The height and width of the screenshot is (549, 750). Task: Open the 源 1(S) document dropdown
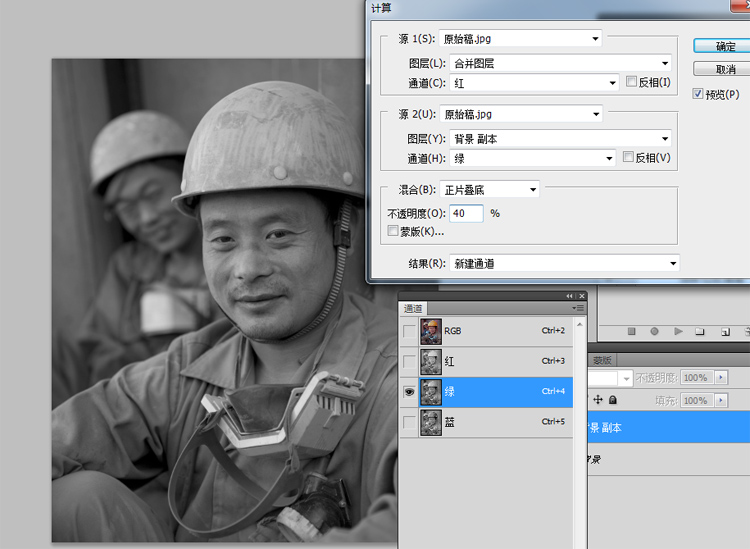(x=520, y=38)
